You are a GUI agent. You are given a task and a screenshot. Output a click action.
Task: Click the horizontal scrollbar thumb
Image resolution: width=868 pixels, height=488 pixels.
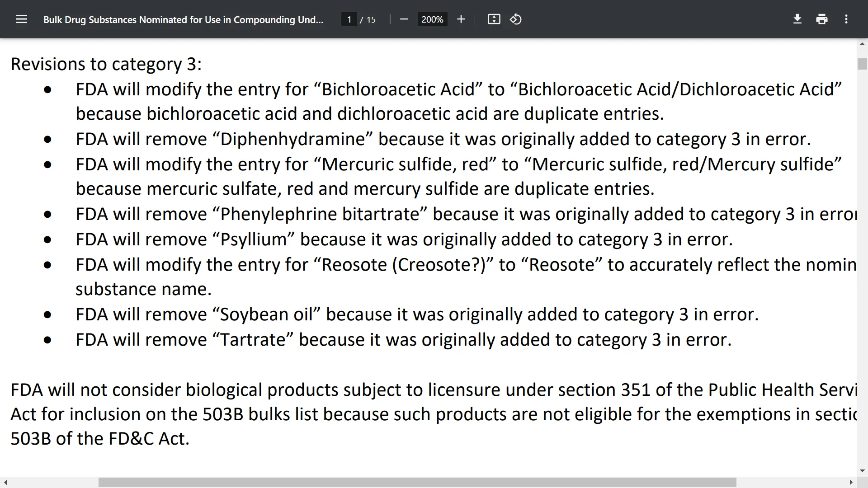click(417, 483)
